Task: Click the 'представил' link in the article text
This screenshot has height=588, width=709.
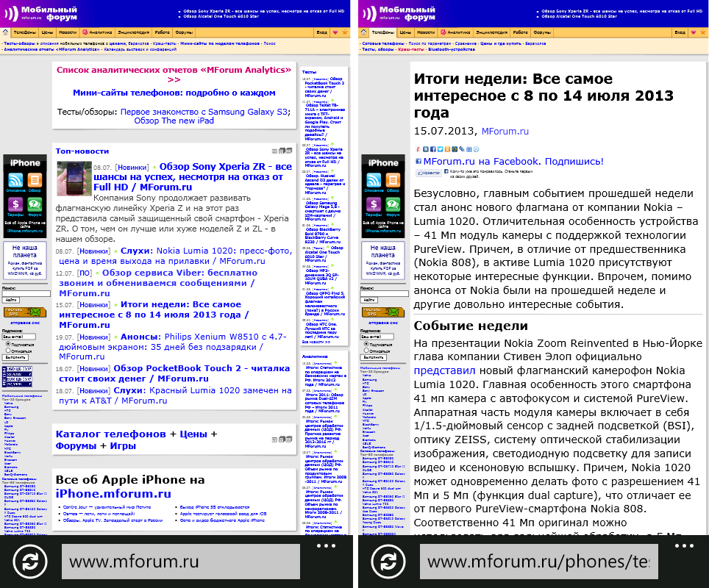Action: click(x=444, y=370)
